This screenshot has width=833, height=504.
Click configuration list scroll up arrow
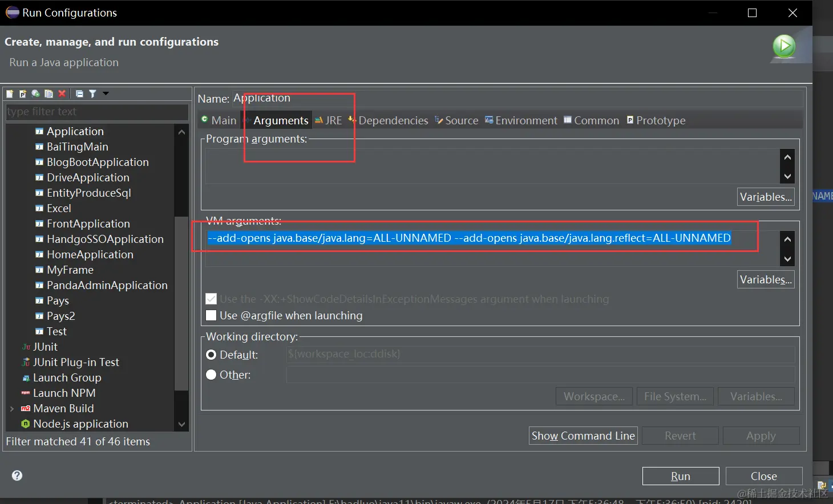(x=181, y=132)
